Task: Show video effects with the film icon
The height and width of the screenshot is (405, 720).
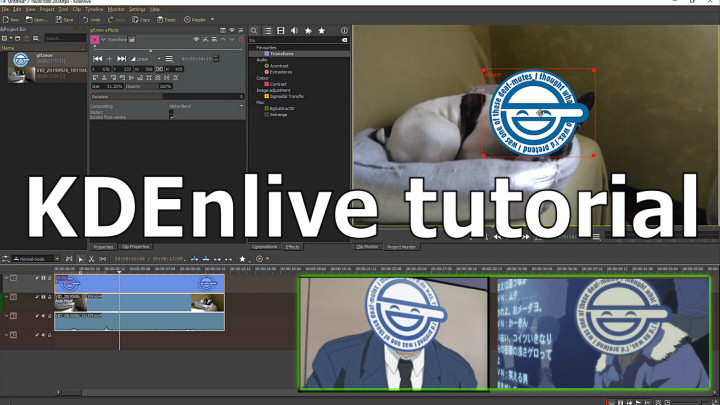Action: [x=281, y=31]
